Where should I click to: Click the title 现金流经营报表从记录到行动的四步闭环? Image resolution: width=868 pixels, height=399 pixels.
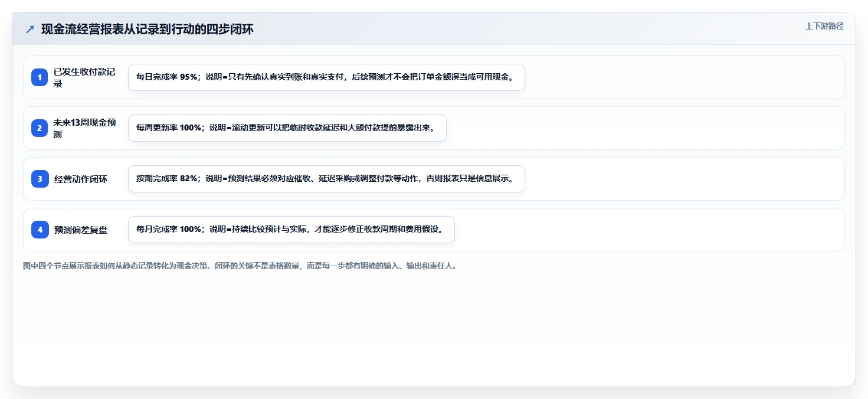coord(148,29)
